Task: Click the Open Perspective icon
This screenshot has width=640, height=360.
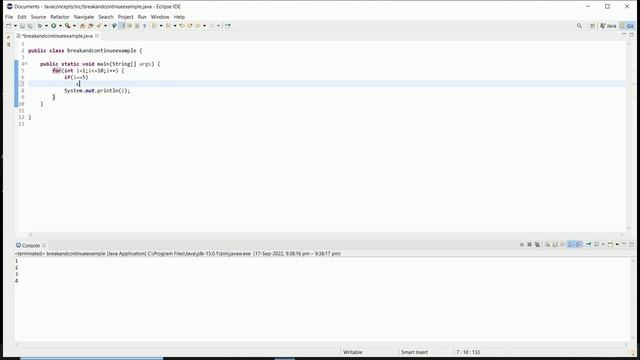Action: 592,26
